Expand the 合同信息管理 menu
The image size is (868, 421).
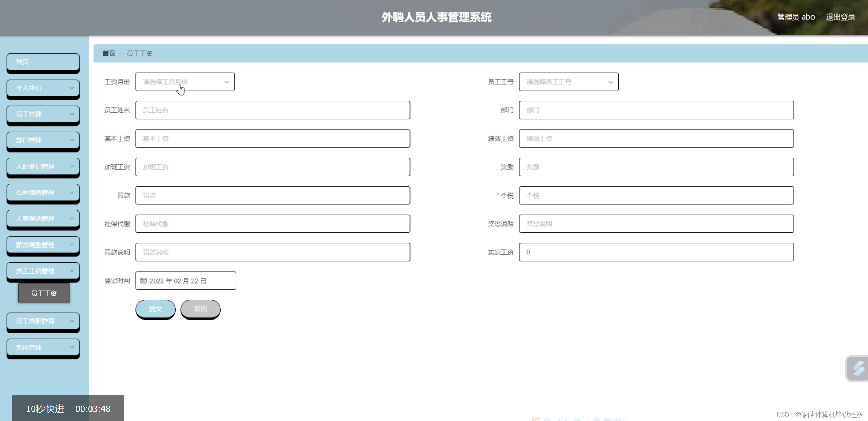(43, 192)
